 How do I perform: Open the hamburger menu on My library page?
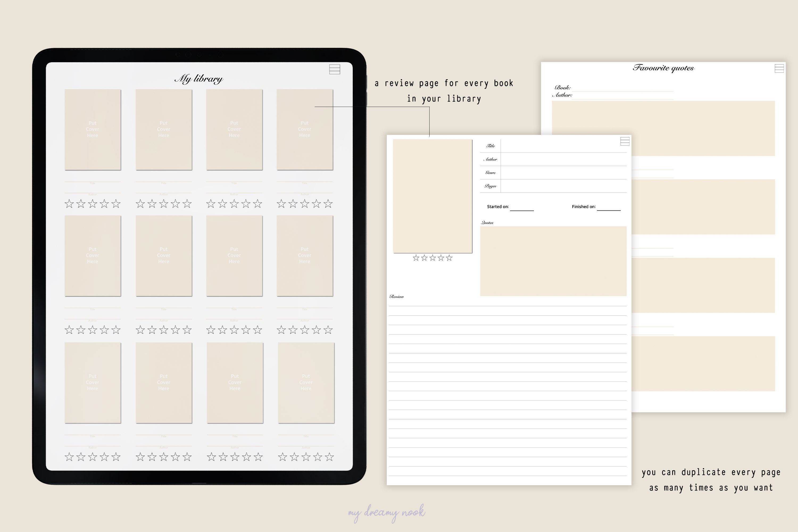(335, 69)
